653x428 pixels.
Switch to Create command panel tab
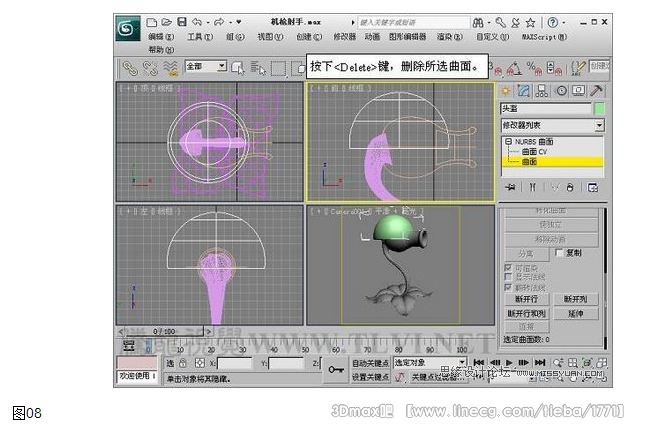[506, 91]
